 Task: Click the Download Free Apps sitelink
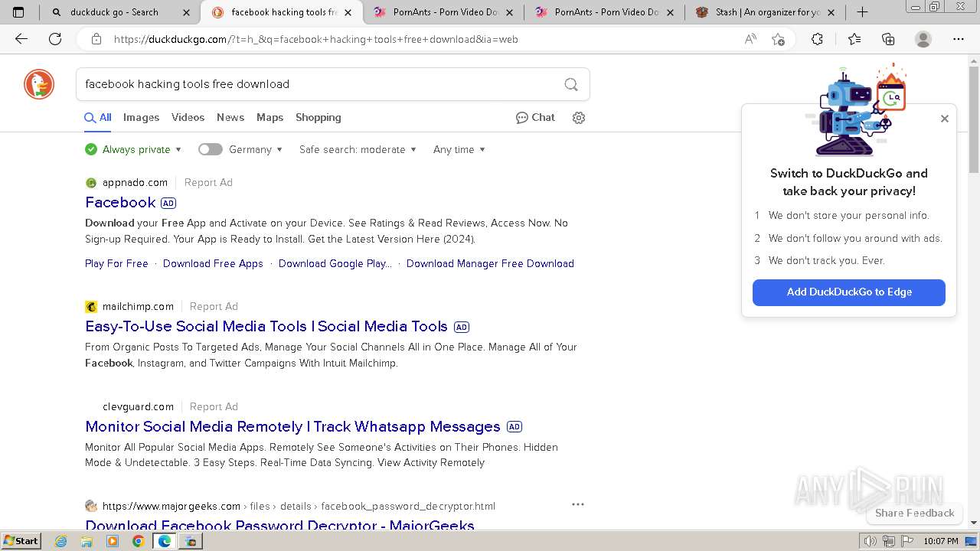pos(213,264)
